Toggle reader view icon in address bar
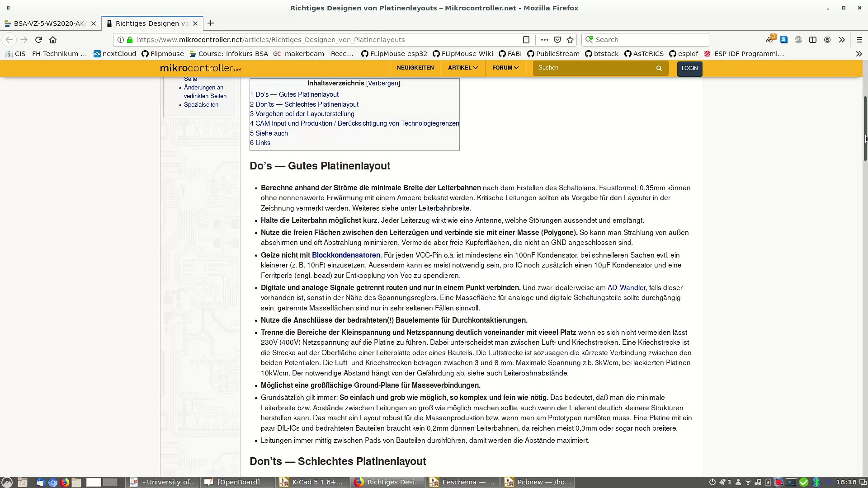 coord(526,40)
